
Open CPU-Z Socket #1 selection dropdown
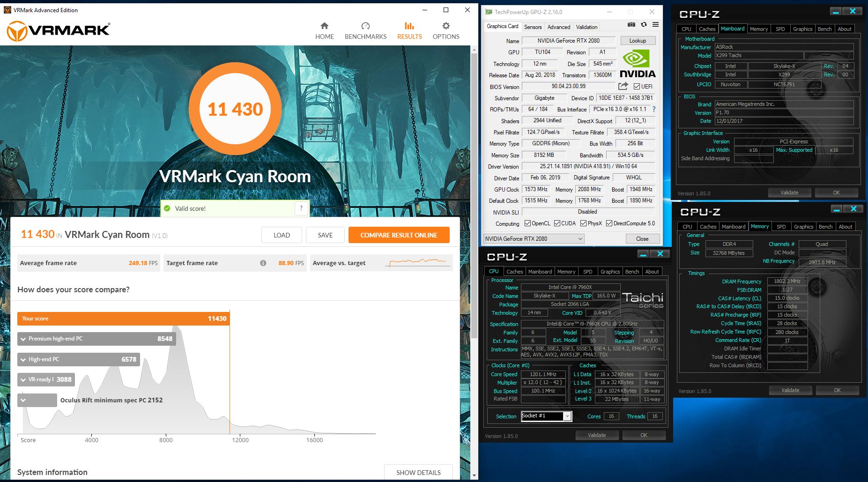point(546,416)
